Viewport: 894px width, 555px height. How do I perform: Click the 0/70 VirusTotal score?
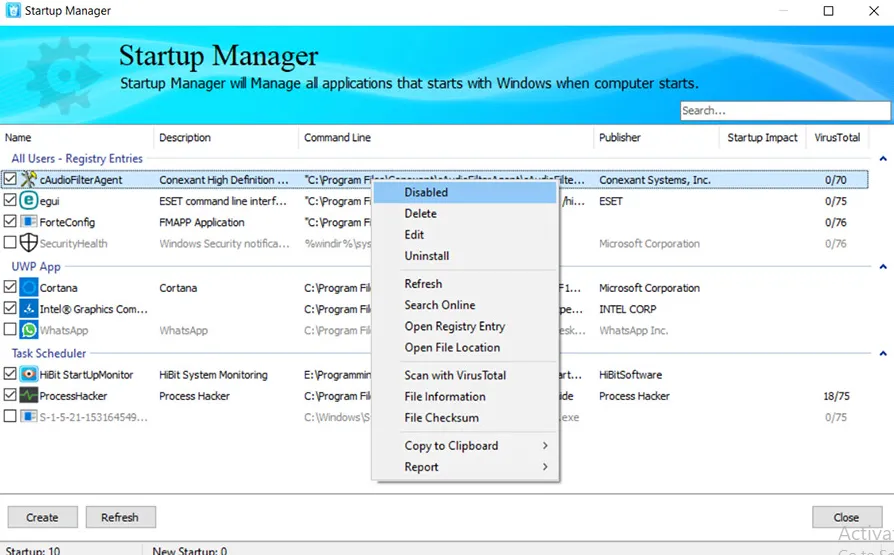tap(836, 180)
